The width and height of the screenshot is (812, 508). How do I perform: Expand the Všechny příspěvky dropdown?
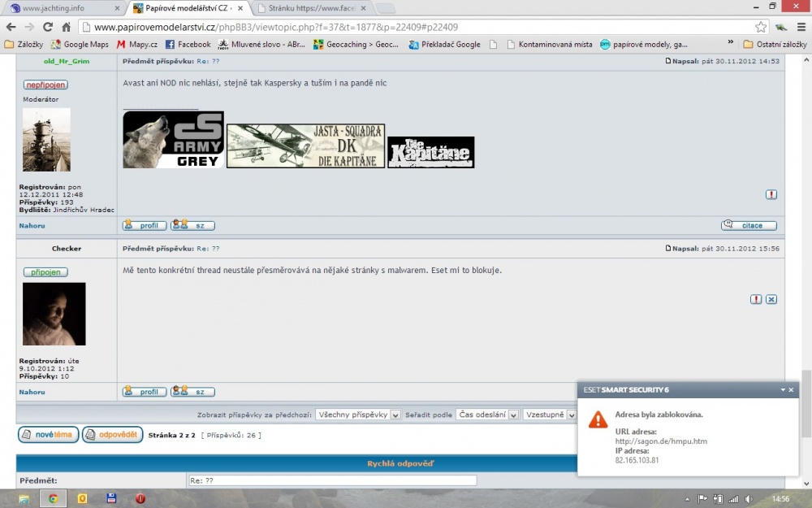tap(358, 415)
